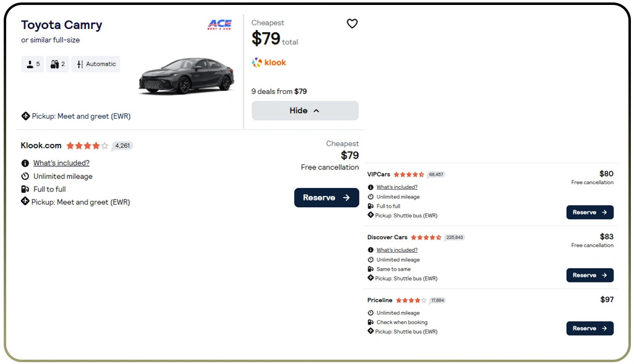
Task: Click the ACE Rent A Car logo
Action: point(219,24)
